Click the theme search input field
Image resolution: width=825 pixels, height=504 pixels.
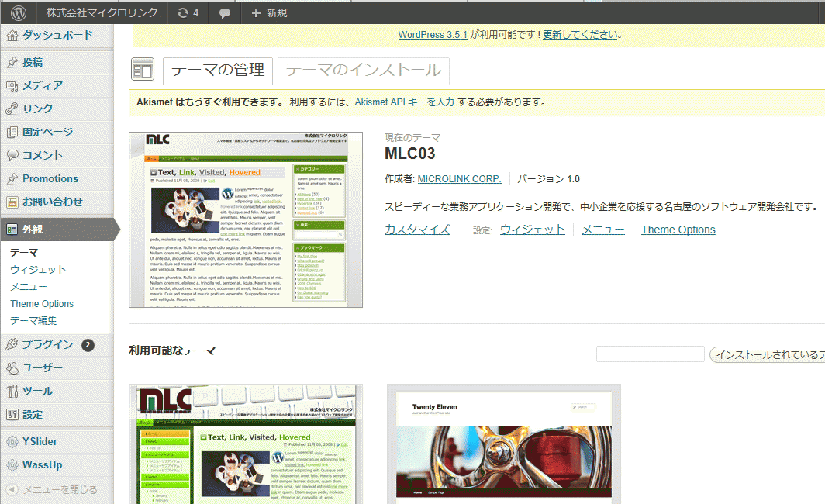pos(650,354)
